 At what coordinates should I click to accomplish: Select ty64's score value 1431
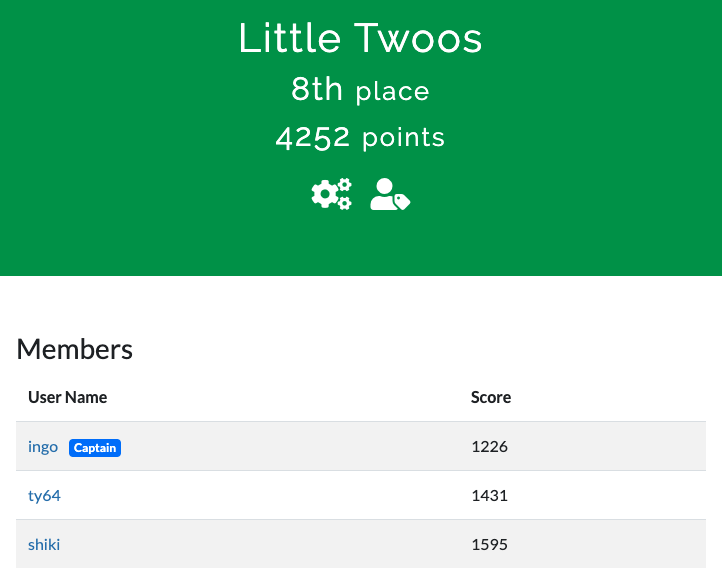(x=489, y=495)
